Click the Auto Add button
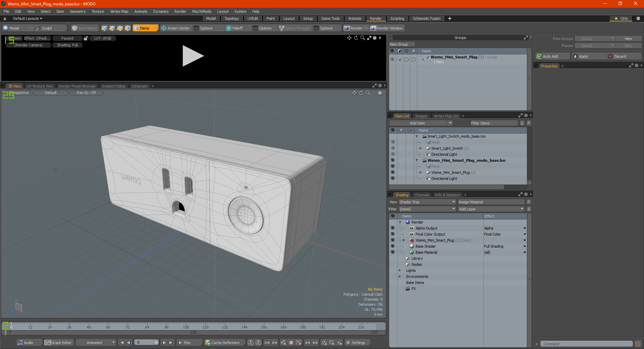The height and width of the screenshot is (349, 644). coord(553,56)
